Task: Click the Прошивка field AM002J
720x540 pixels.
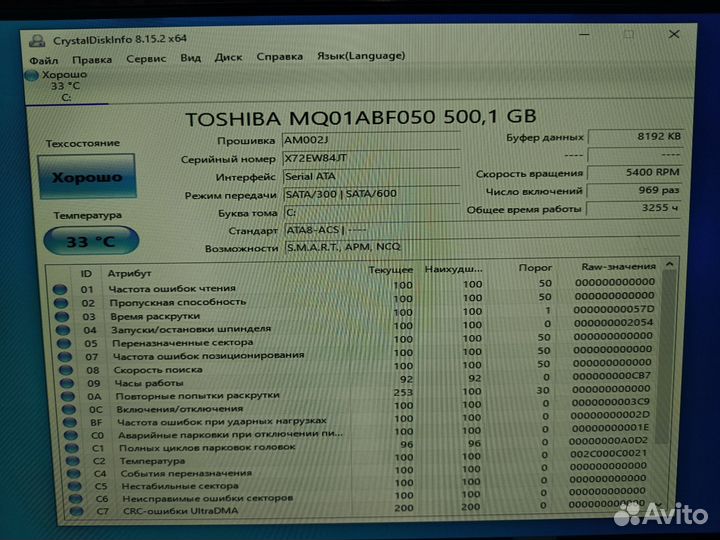Action: (x=371, y=140)
